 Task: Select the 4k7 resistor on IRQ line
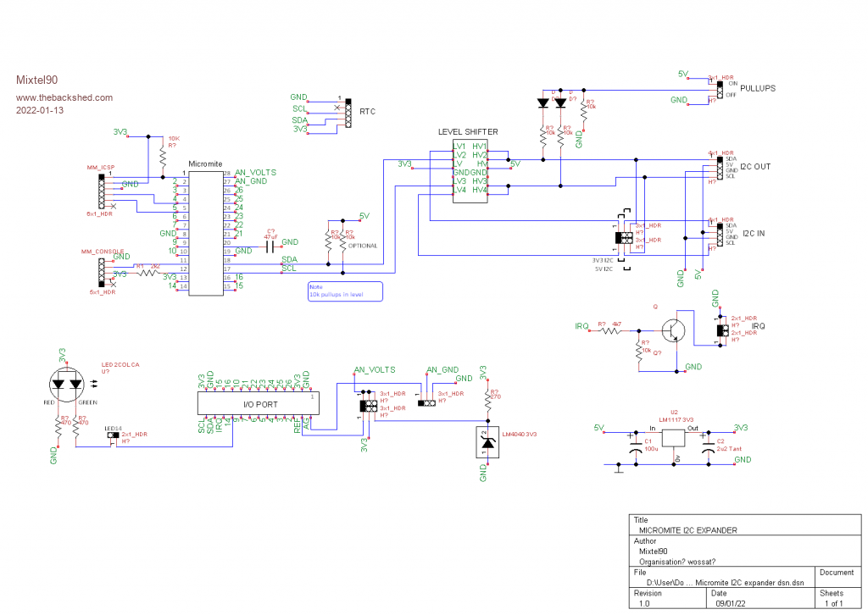coord(613,326)
